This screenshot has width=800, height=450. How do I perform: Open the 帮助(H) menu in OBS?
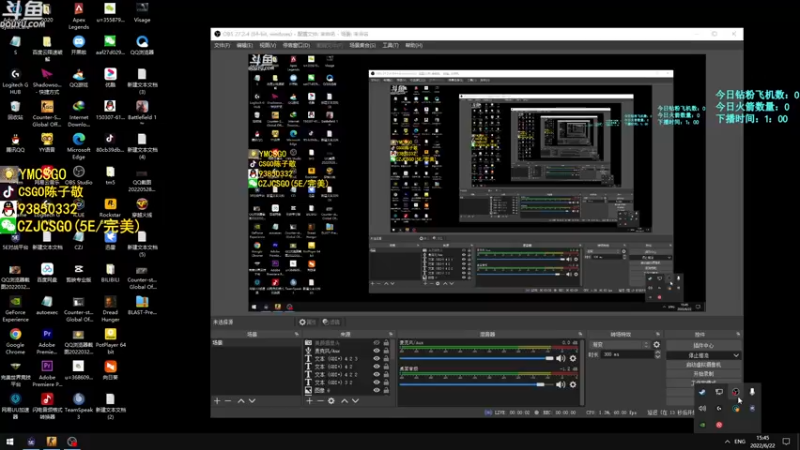point(414,45)
